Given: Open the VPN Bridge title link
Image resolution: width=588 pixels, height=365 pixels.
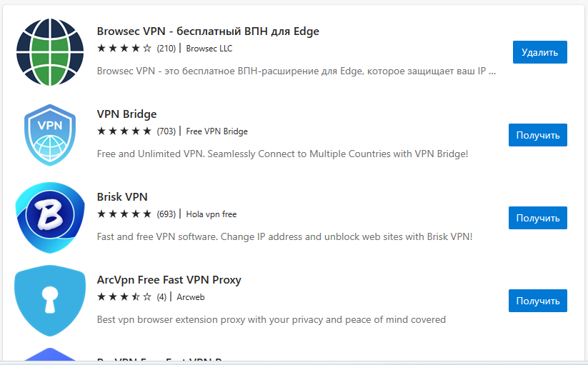Looking at the screenshot, I should click(x=126, y=114).
